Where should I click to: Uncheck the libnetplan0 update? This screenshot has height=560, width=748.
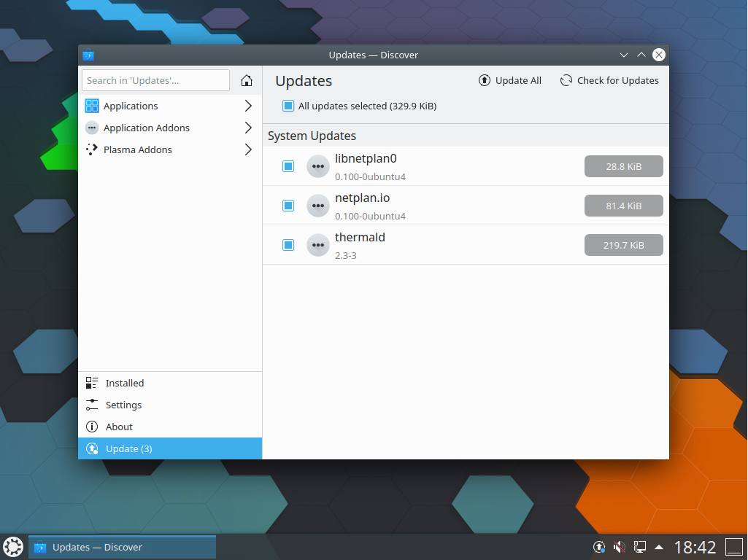click(288, 166)
